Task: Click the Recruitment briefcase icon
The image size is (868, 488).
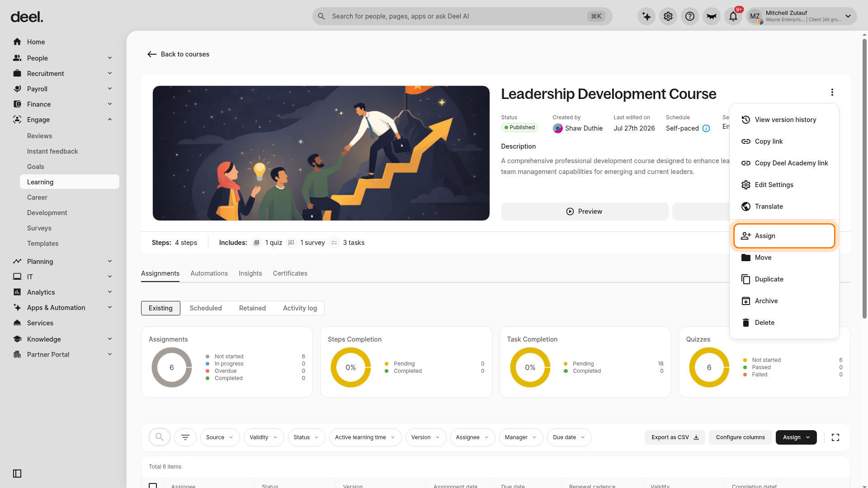Action: point(17,73)
